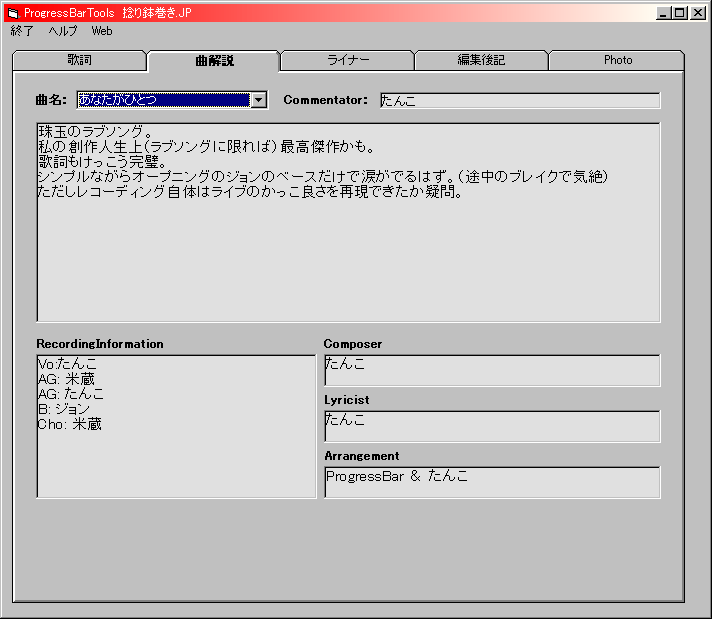The image size is (712, 619).
Task: Click inside the song commentary text area
Action: pos(348,222)
